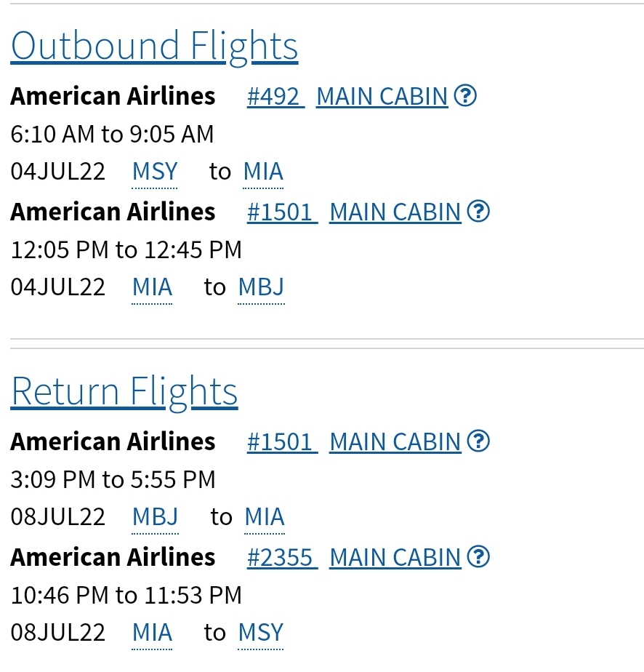Open return flight #1501 link
This screenshot has height=672, width=644.
[x=281, y=441]
